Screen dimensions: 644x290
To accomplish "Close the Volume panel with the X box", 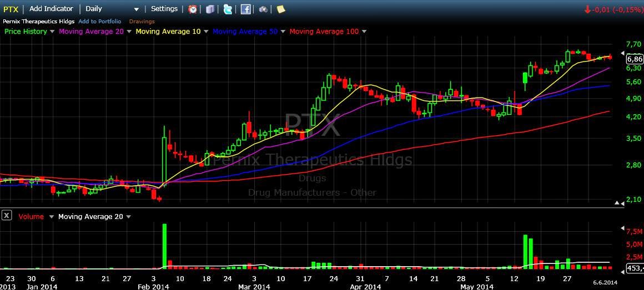I will 7,215.
